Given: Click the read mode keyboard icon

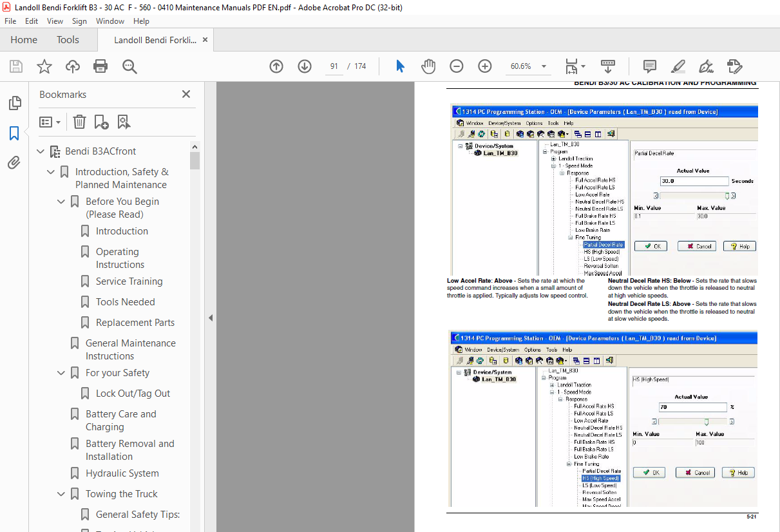Looking at the screenshot, I should (x=608, y=66).
